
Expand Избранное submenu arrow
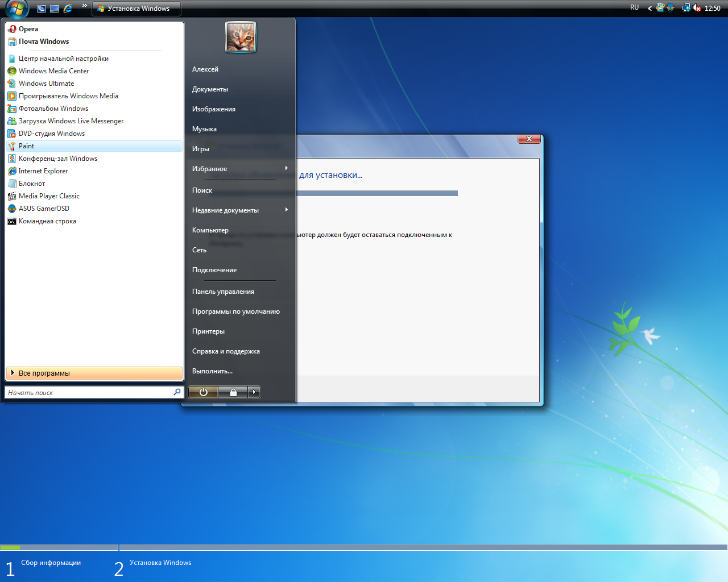click(x=287, y=168)
